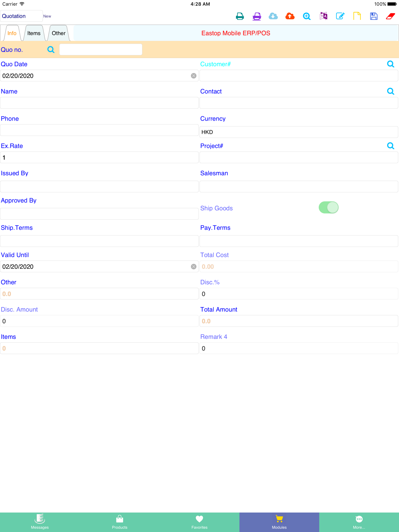Clear the Quo Date field

pos(193,76)
